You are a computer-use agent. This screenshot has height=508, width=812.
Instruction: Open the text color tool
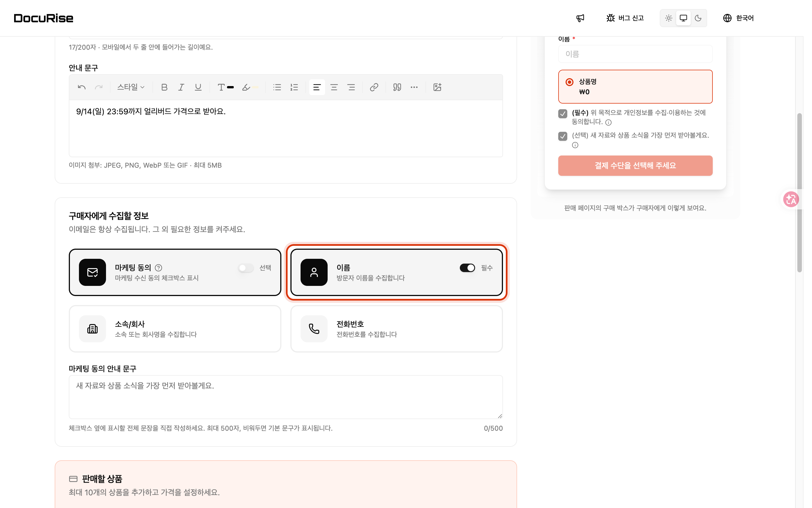tap(226, 87)
